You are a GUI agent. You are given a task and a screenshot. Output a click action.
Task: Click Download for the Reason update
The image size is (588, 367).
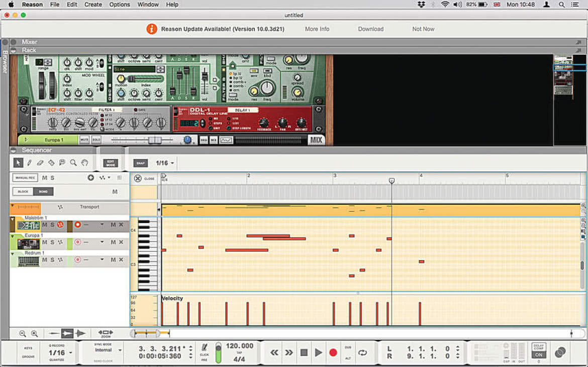click(370, 29)
